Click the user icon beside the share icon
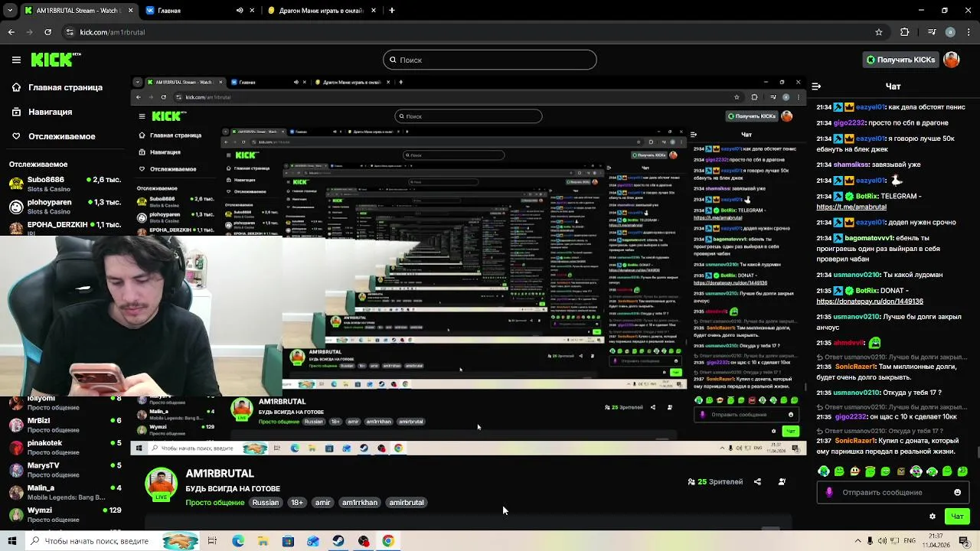 tap(782, 482)
